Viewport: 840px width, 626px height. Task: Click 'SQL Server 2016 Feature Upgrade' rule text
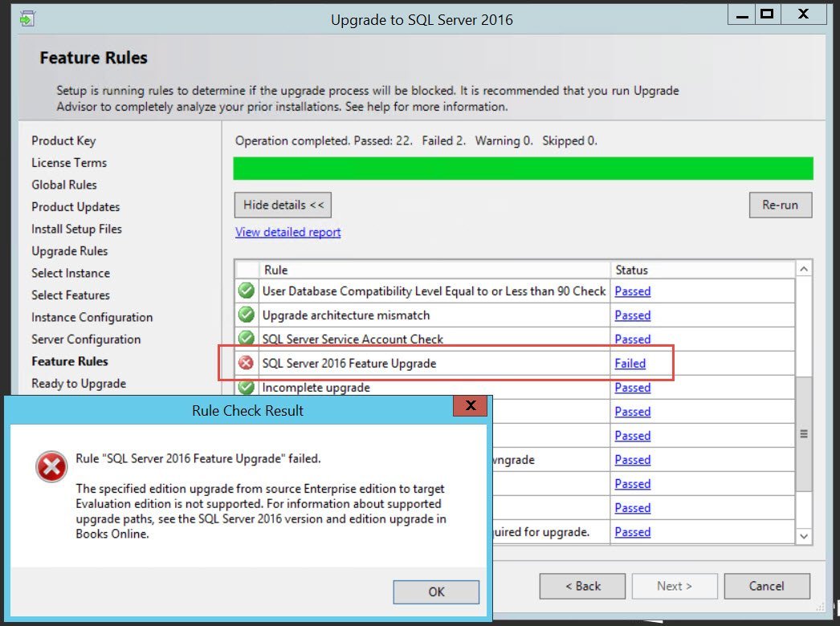coord(349,363)
